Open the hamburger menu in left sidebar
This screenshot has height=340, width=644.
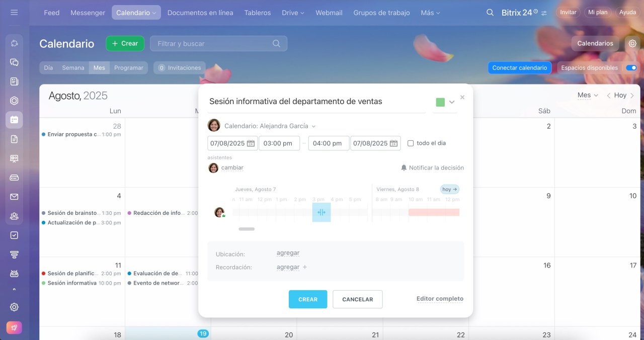14,13
